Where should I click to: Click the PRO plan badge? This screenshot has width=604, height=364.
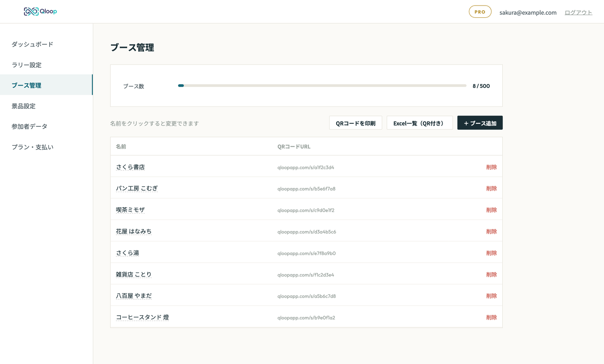pyautogui.click(x=480, y=12)
